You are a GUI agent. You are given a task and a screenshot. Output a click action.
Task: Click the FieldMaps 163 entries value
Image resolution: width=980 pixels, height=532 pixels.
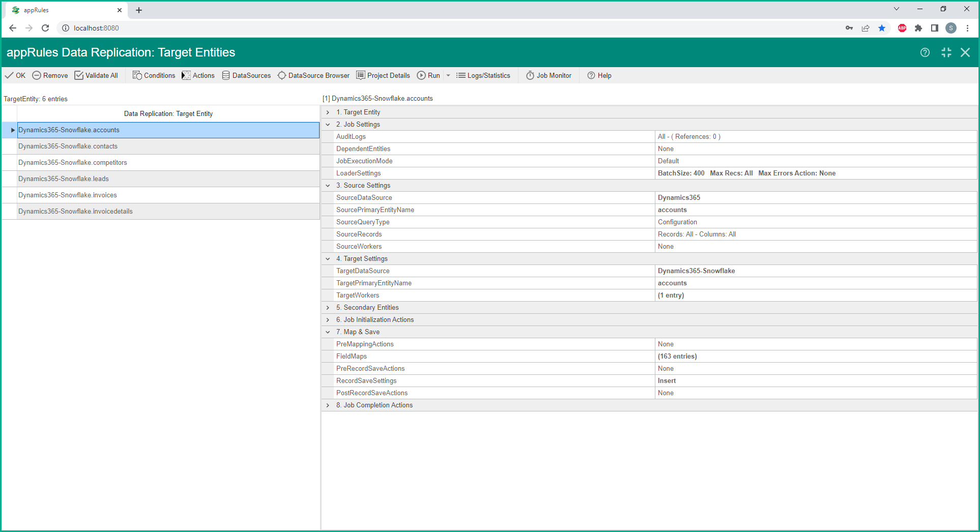pyautogui.click(x=677, y=357)
